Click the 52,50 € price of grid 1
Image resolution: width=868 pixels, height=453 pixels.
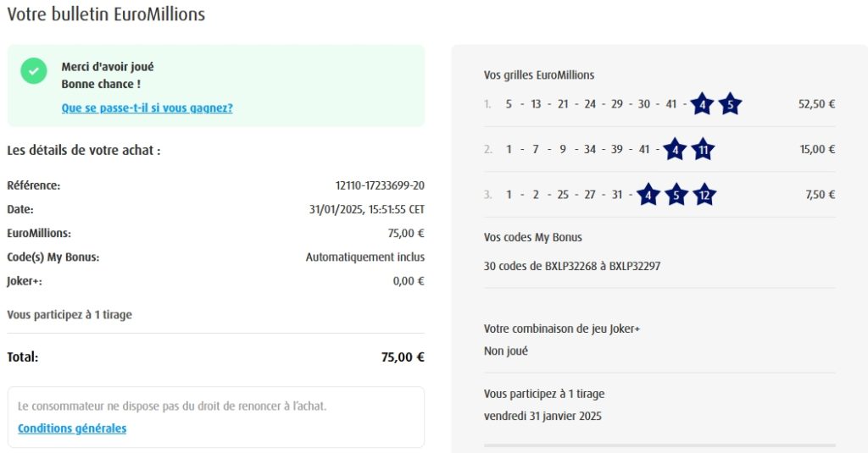pos(816,105)
